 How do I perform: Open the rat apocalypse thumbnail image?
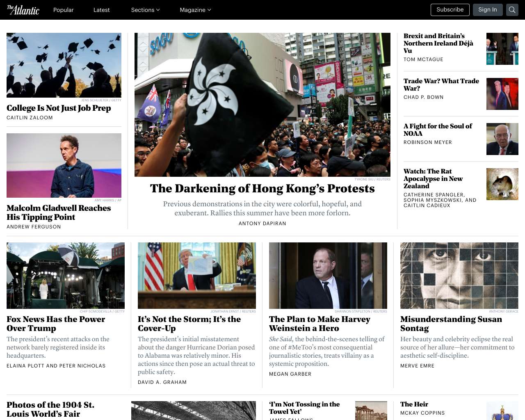click(502, 184)
